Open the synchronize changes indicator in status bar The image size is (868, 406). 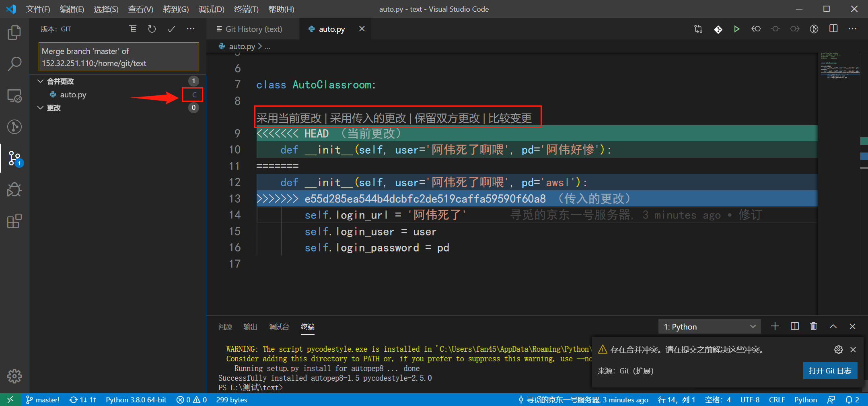[x=82, y=400]
